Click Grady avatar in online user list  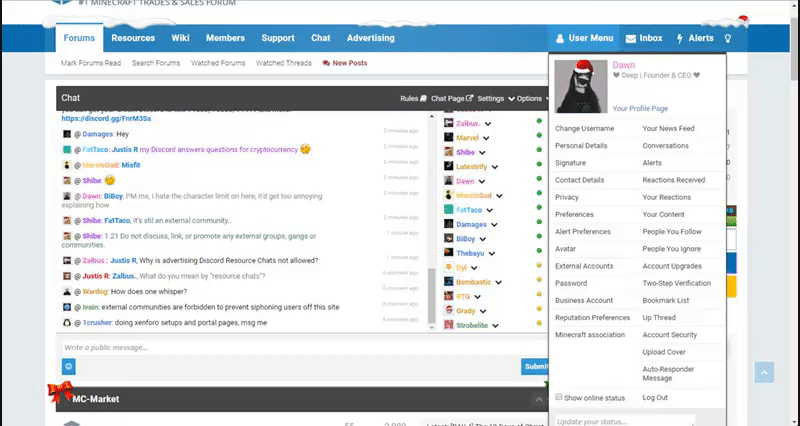[448, 311]
